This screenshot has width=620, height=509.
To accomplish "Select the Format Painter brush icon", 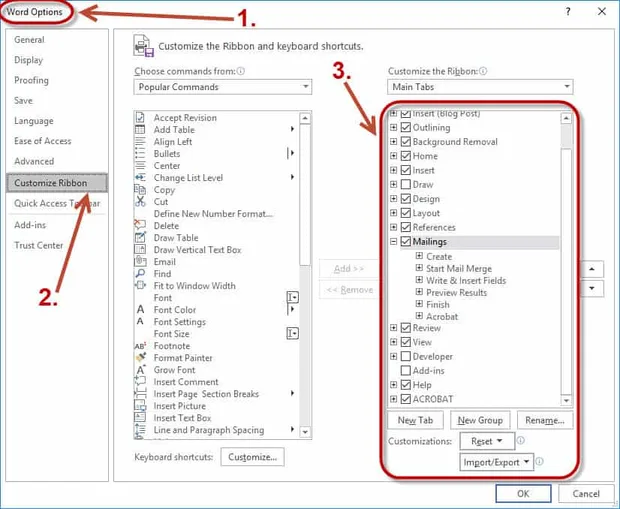I will (x=140, y=358).
